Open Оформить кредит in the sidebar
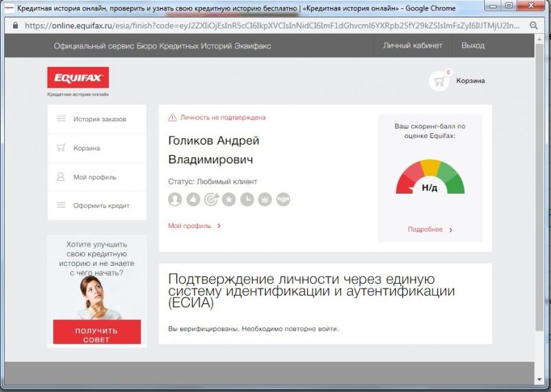The height and width of the screenshot is (392, 551). click(x=97, y=206)
